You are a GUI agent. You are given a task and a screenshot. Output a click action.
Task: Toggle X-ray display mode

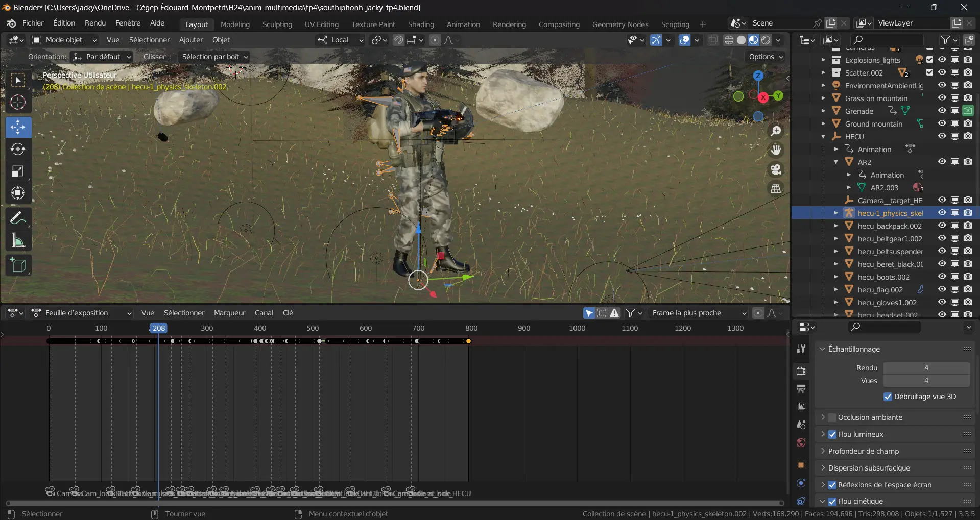[x=713, y=40]
